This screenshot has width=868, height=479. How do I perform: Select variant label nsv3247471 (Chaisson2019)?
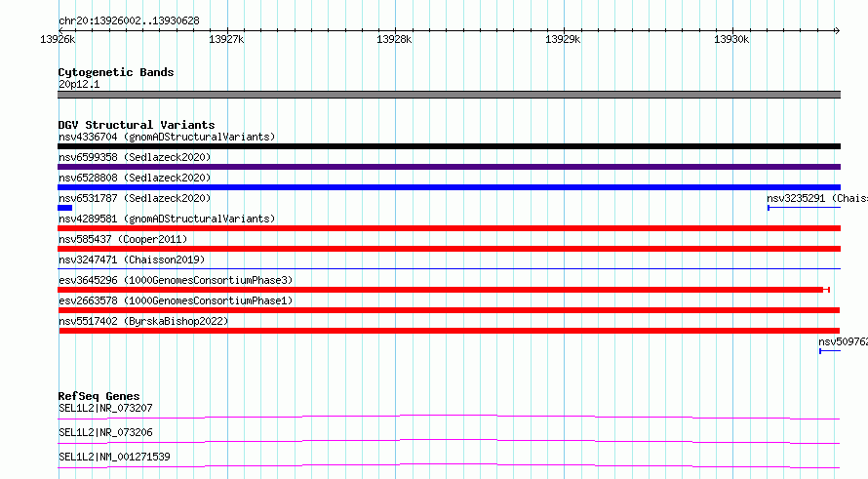132,259
